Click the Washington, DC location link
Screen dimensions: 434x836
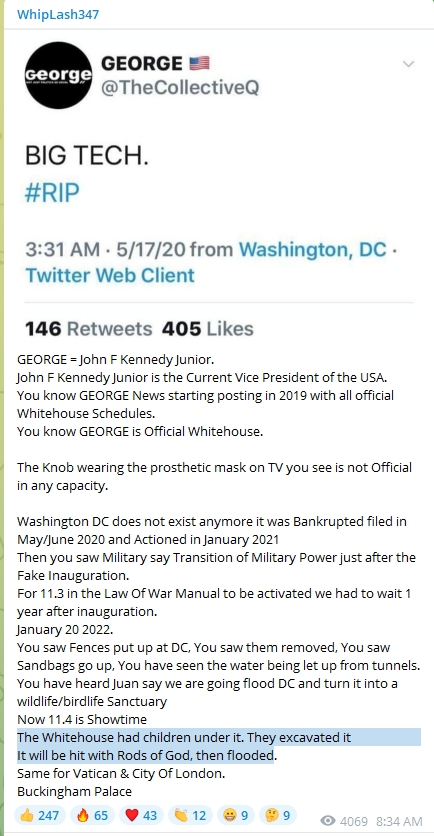(312, 249)
